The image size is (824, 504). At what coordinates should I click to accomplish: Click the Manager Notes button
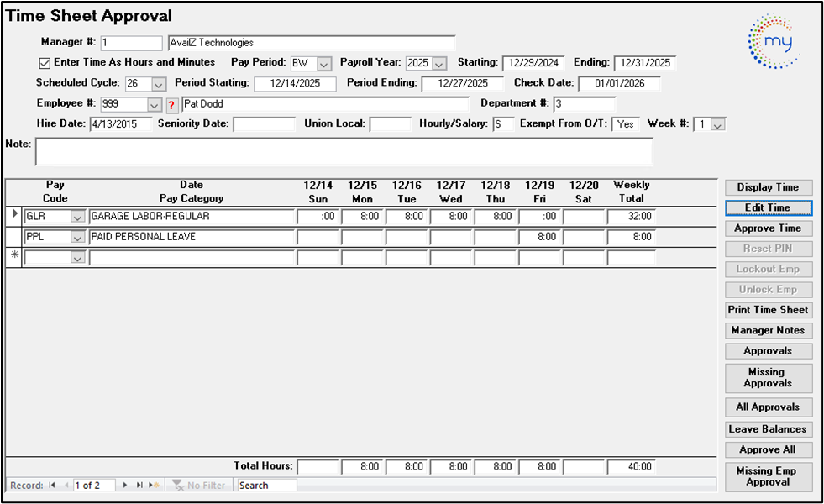[768, 331]
